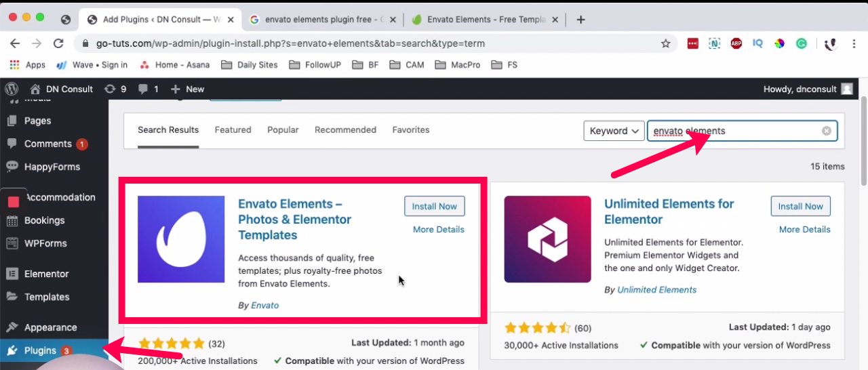Image resolution: width=868 pixels, height=370 pixels.
Task: Click the red LastPass extension icon
Action: point(692,43)
